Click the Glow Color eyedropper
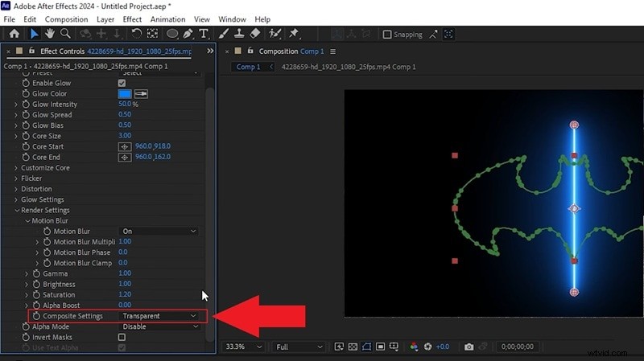Viewport: 644px width, 361px height. [x=141, y=94]
